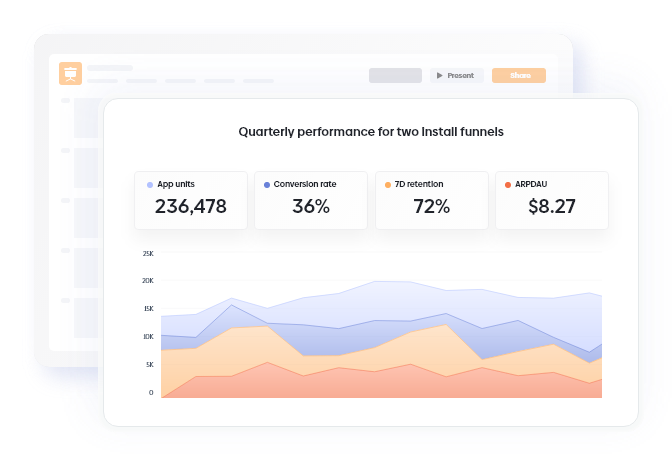Open the App units 236,478 card
The image size is (672, 454).
[191, 200]
